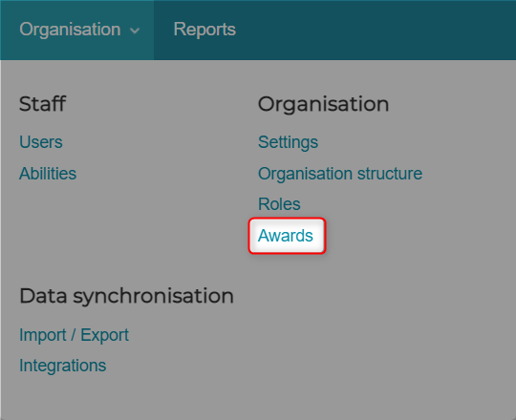Go to the Integrations page
This screenshot has width=516, height=420.
[x=62, y=366]
